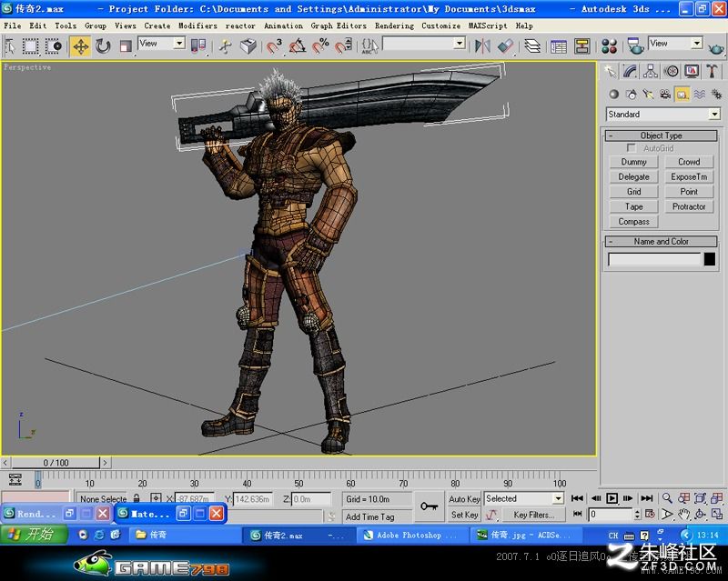
Task: Click the Crowd helper button
Action: pos(689,162)
